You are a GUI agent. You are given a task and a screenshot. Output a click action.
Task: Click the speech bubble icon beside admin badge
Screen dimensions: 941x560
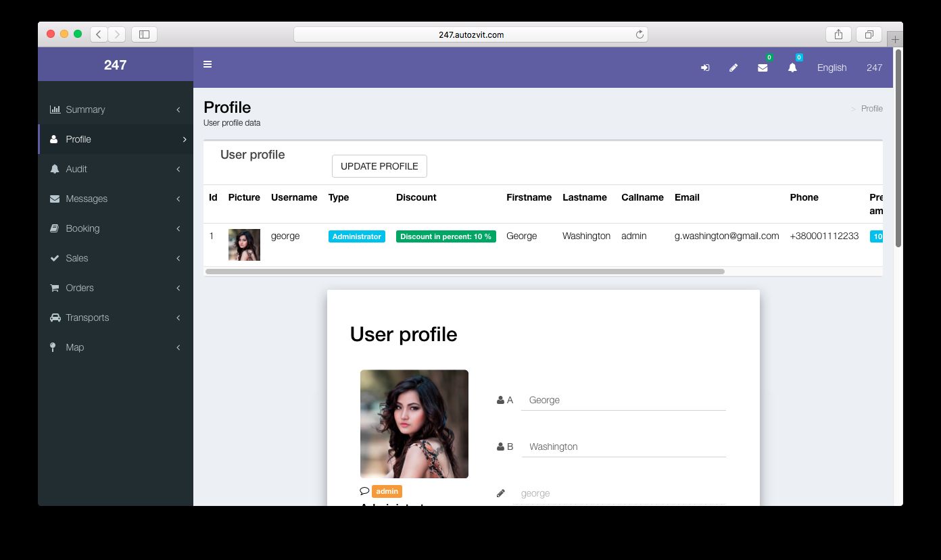click(x=364, y=491)
